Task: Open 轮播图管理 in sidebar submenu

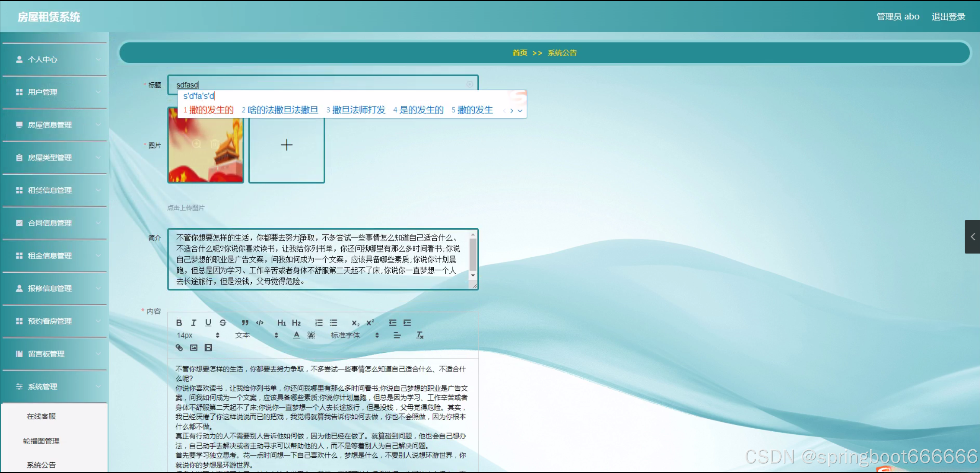Action: [x=41, y=441]
